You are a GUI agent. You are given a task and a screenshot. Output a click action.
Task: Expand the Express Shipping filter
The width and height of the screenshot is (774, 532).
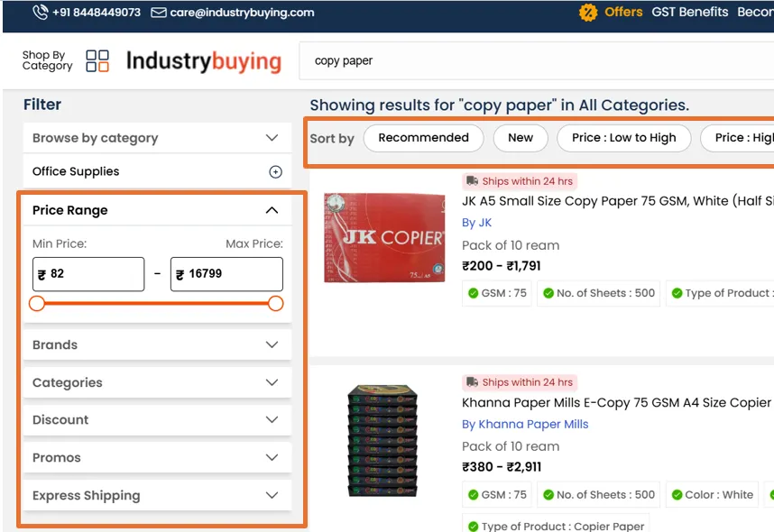(156, 496)
